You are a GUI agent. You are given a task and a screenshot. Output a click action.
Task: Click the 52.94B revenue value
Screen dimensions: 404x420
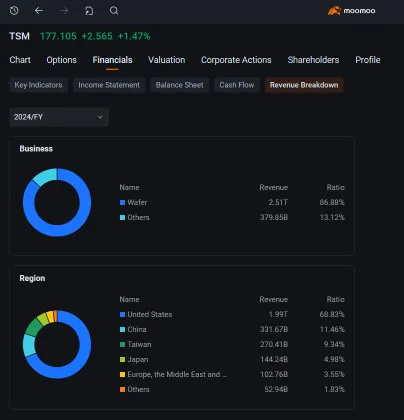pos(276,389)
